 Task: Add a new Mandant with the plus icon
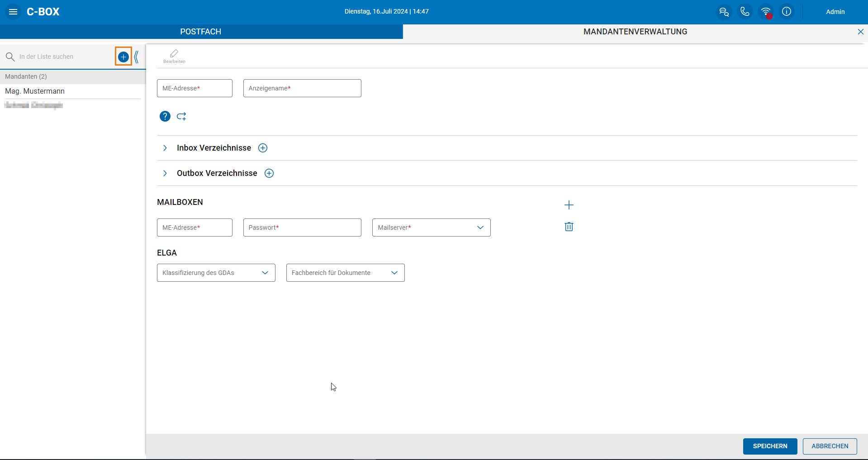123,57
